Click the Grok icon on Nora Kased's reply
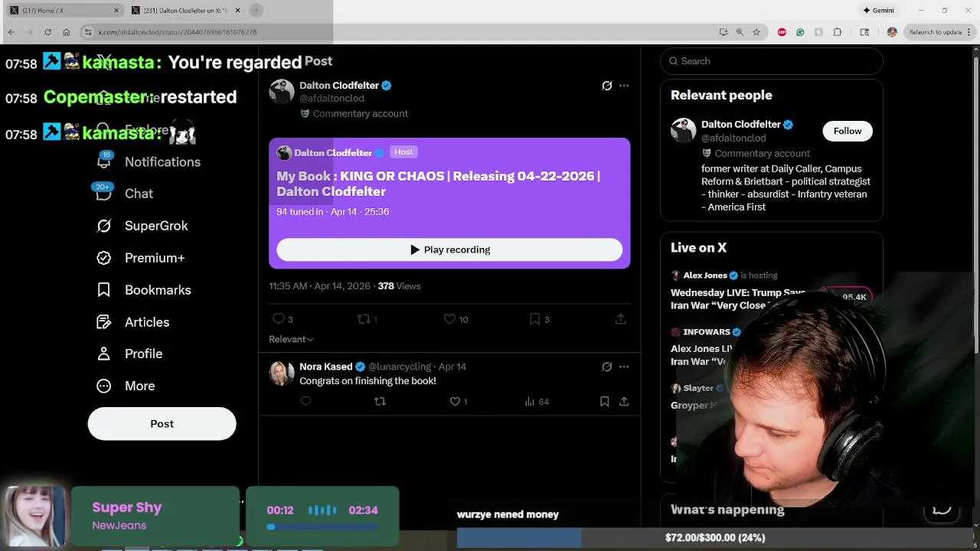 tap(606, 367)
